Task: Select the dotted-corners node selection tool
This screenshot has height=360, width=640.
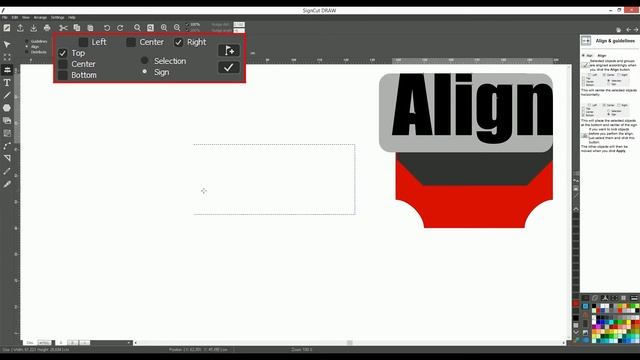Action: pos(7,57)
